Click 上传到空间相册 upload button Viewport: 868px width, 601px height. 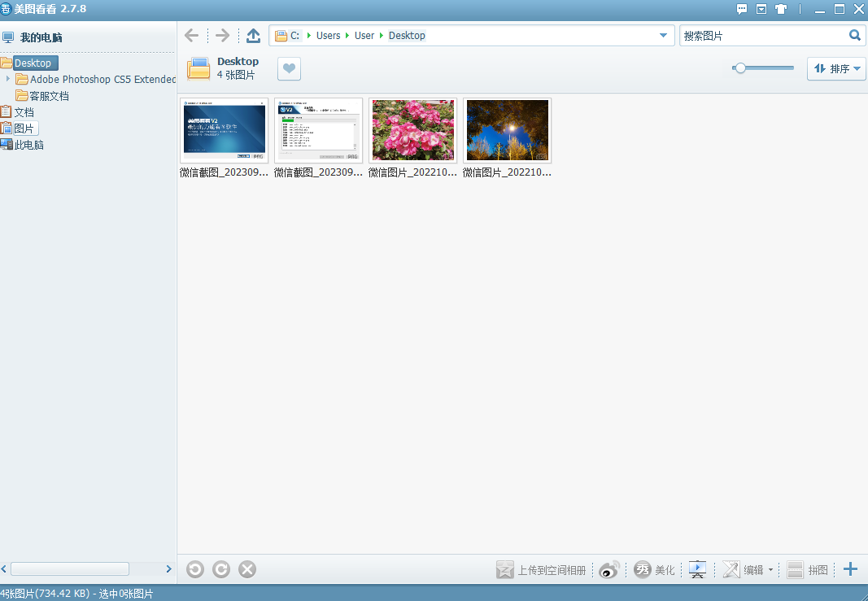(542, 569)
